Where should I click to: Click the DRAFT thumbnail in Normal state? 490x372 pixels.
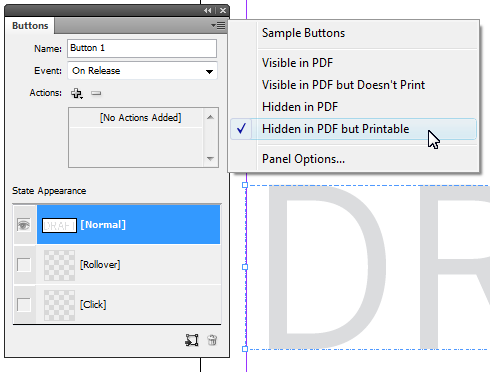click(59, 225)
